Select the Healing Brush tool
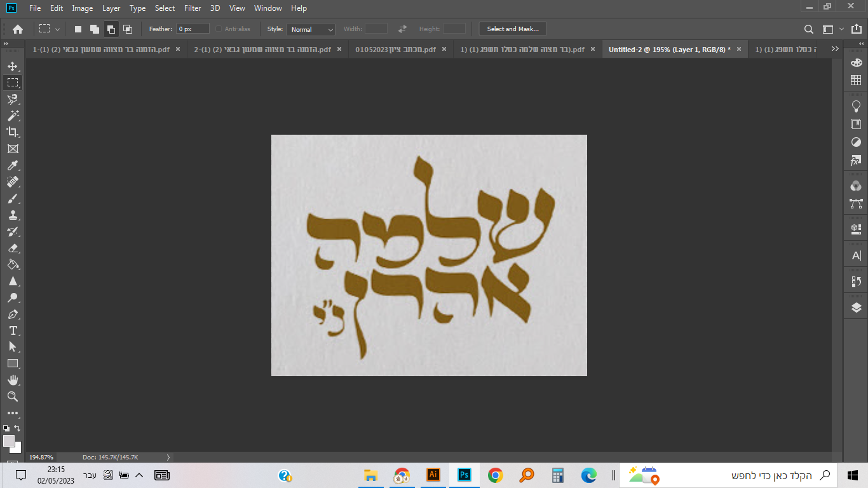 [13, 182]
